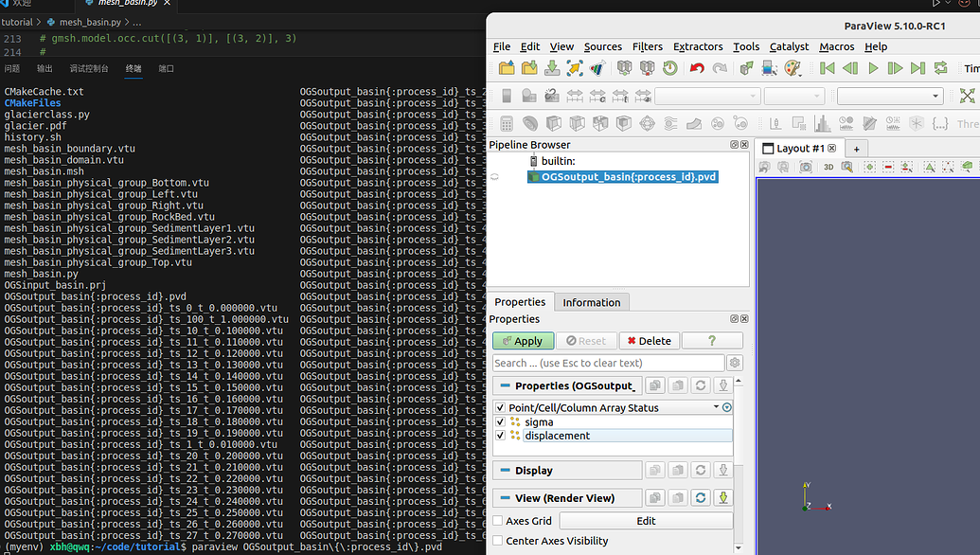Open the color palette icon
This screenshot has height=555, width=980.
(793, 68)
